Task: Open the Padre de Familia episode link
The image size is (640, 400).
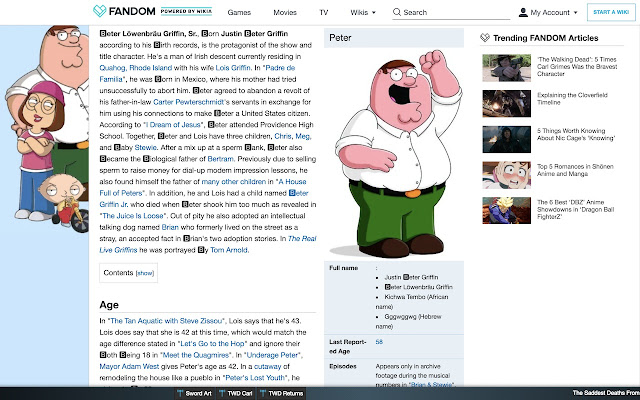Action: pyautogui.click(x=198, y=73)
